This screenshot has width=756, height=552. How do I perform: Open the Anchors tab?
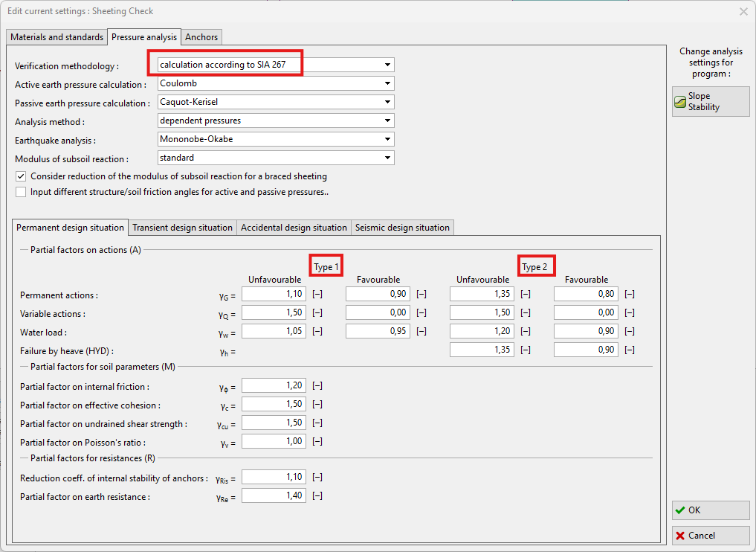(x=201, y=37)
